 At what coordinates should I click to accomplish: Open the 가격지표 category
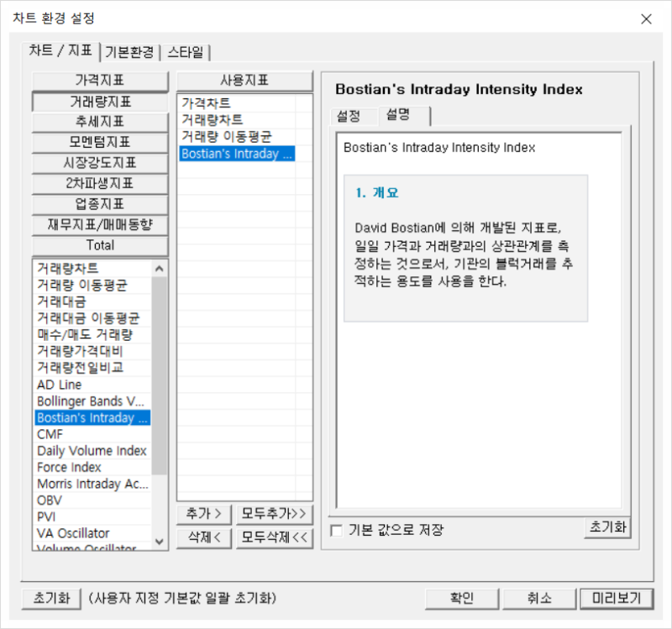99,81
